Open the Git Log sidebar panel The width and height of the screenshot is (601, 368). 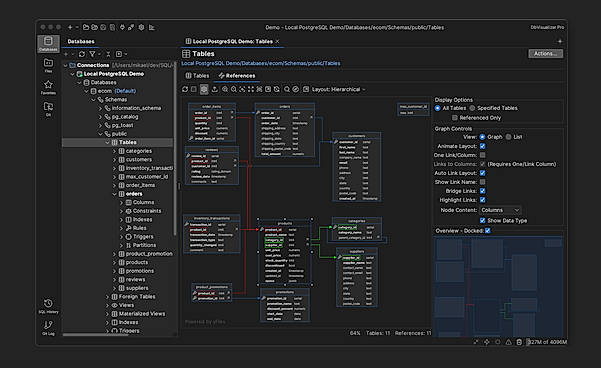point(48,328)
